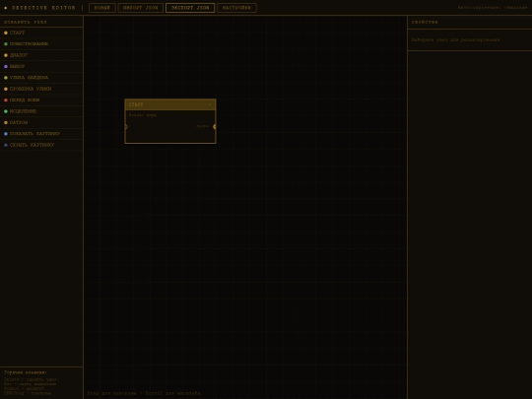Add a ПОКАЗАТЬ КАРТИНКУ node
The image size is (532, 399).
[41, 134]
